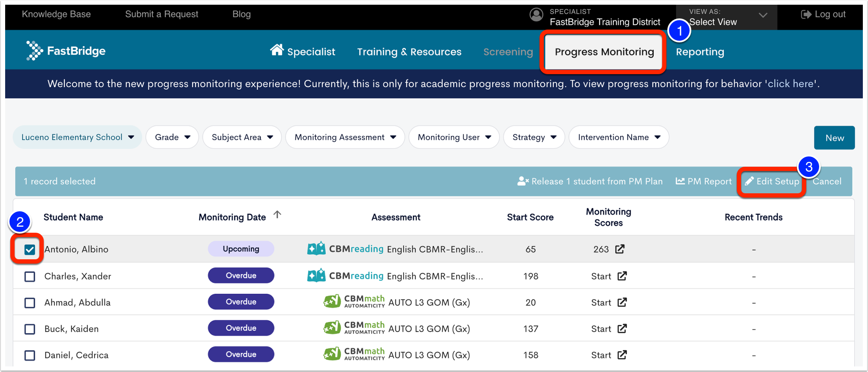Click the Upcoming status badge for Antonio Albino

(241, 249)
